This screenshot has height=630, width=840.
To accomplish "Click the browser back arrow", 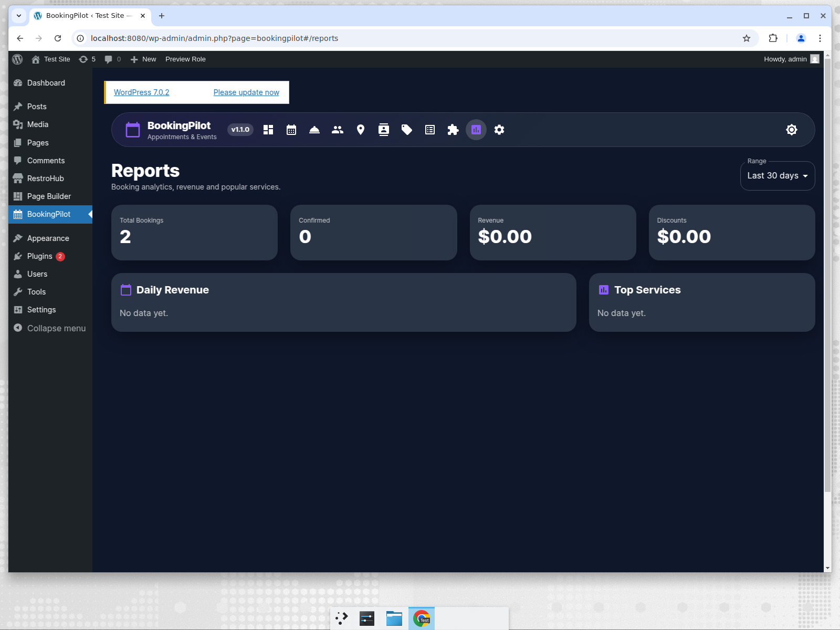I will 20,38.
